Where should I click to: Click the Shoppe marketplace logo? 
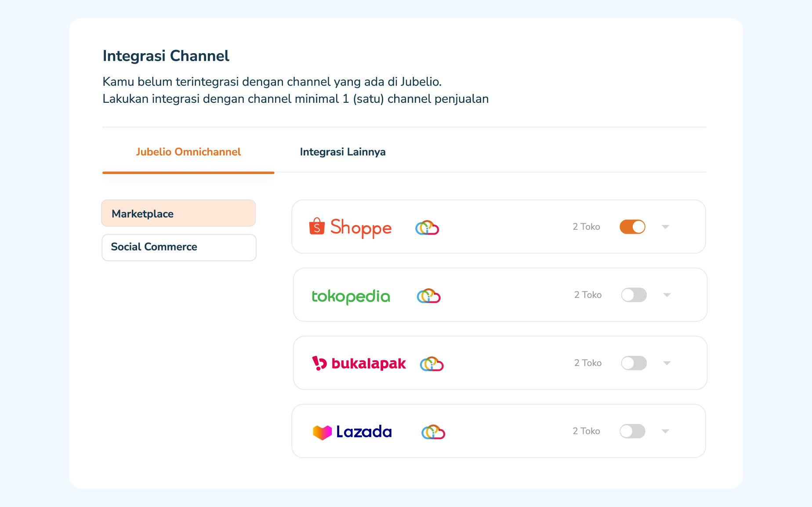click(x=350, y=227)
